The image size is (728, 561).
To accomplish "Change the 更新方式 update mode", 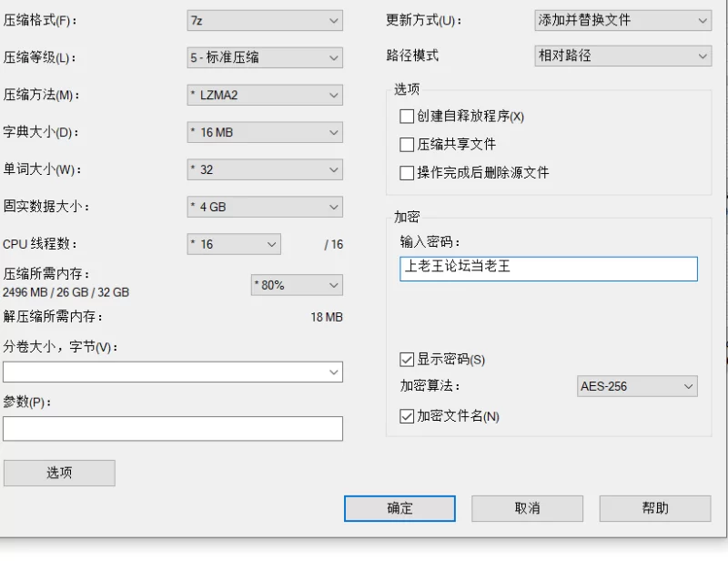I will coord(622,20).
